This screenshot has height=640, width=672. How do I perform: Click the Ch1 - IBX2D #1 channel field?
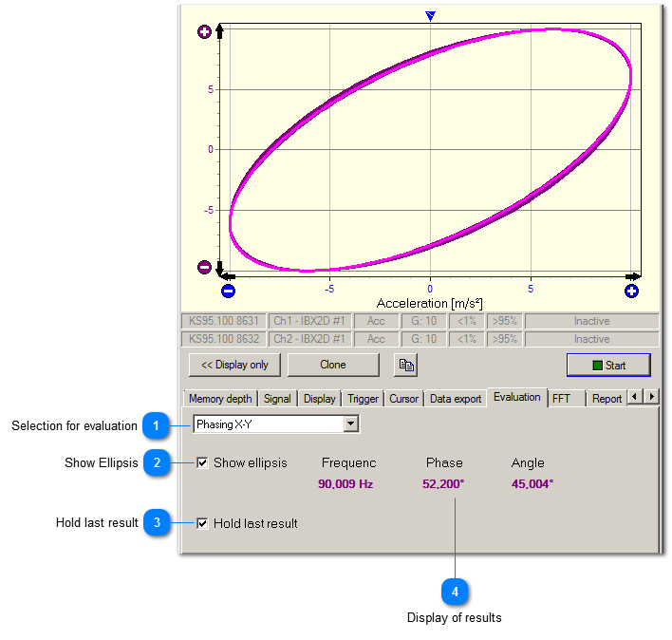click(x=309, y=321)
